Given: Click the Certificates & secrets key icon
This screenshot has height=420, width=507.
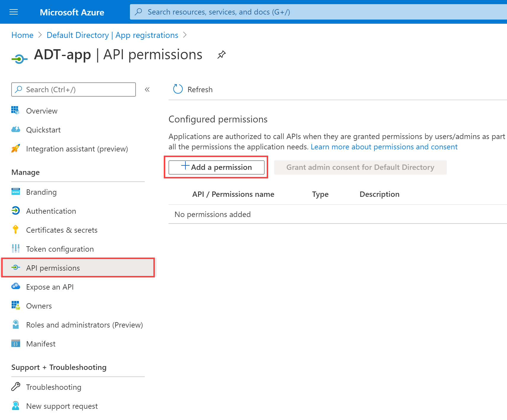Looking at the screenshot, I should tap(15, 229).
